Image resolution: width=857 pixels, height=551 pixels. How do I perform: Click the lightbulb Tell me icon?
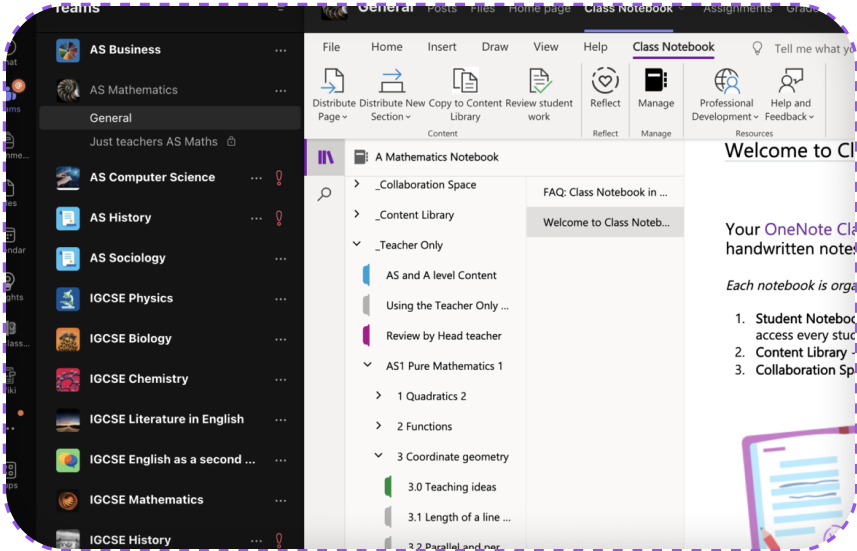point(757,48)
